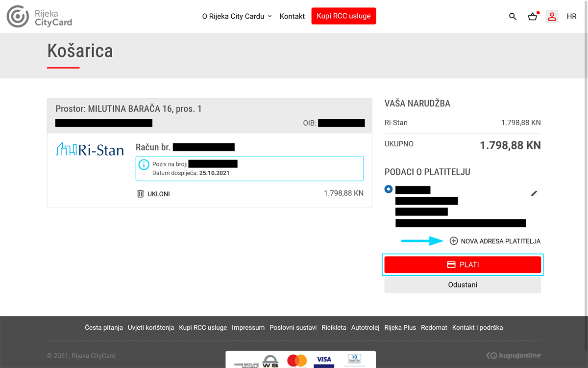The height and width of the screenshot is (368, 588).
Task: Click the Prostor: MILUTINA BARAČA 16 heading
Action: click(x=129, y=109)
